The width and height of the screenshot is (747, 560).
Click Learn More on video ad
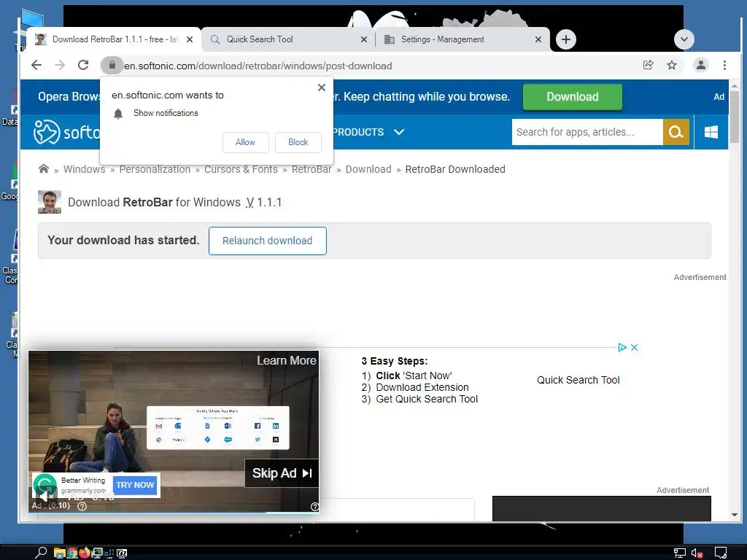pyautogui.click(x=286, y=360)
